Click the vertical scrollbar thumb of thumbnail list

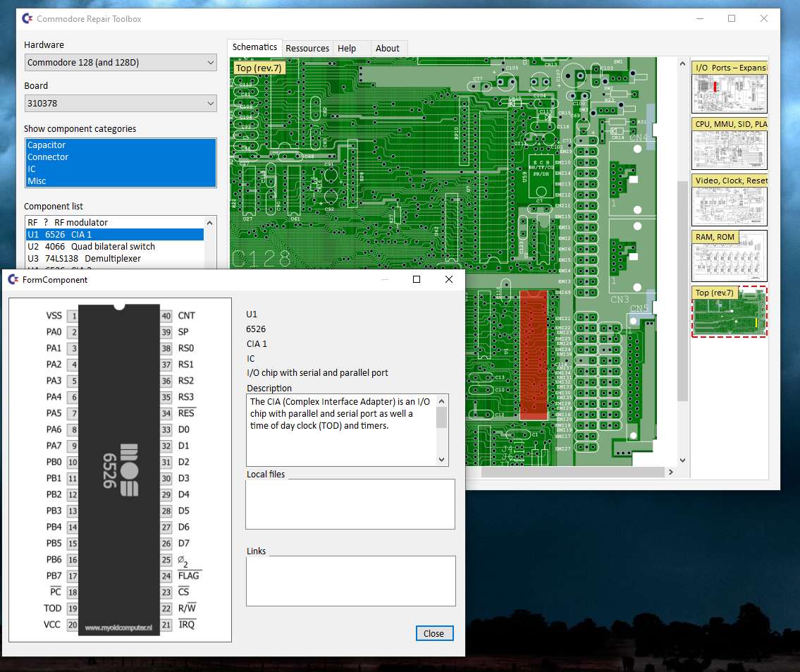(683, 291)
